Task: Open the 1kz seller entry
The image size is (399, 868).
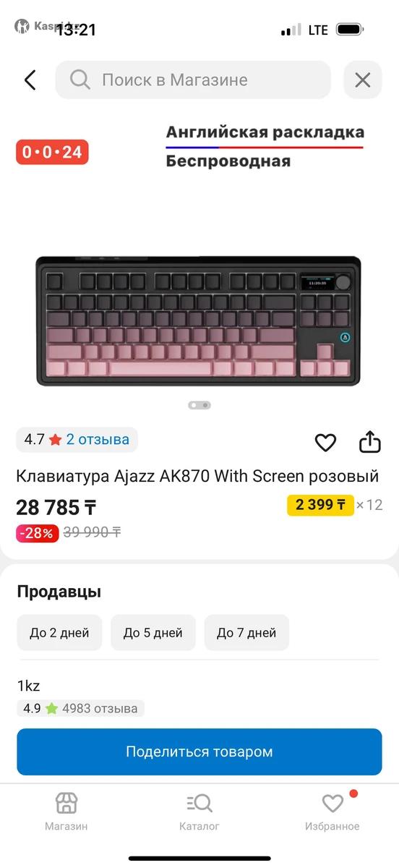Action: pos(29,686)
